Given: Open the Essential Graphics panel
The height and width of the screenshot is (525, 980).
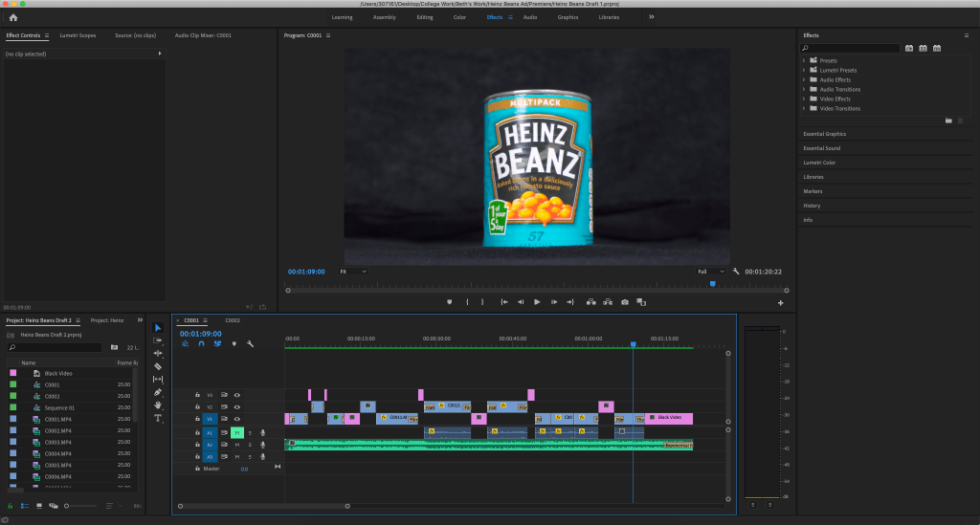Looking at the screenshot, I should click(x=824, y=134).
